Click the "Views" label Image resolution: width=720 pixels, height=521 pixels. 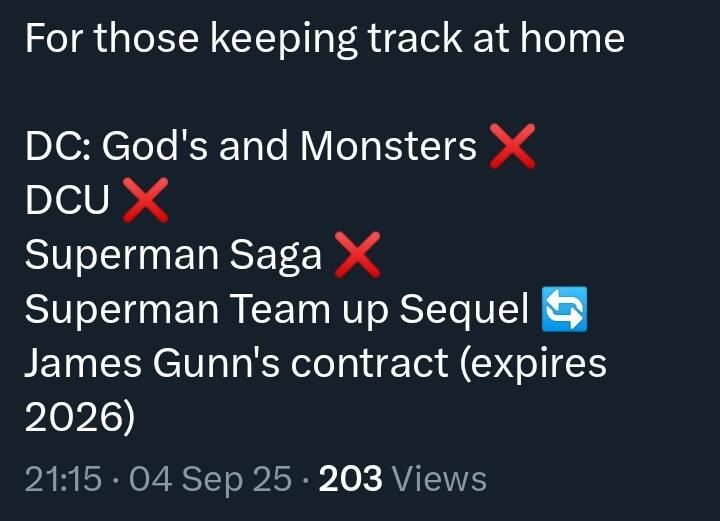tap(440, 479)
